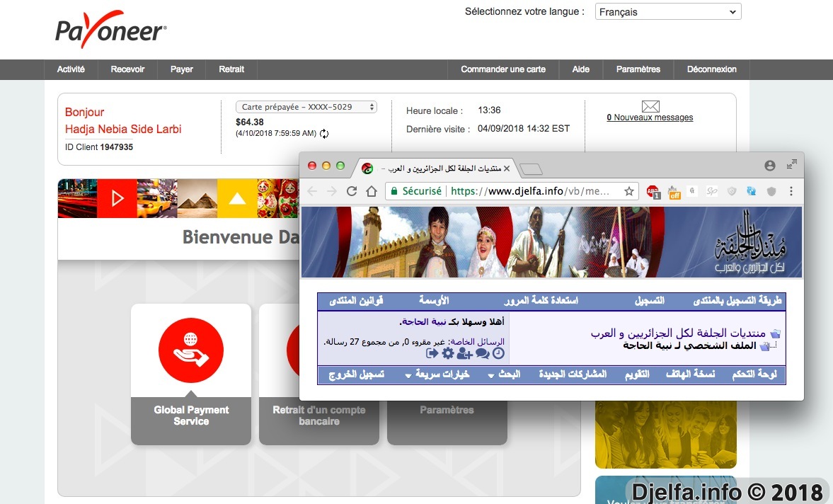Click the forward arrow in Chrome
The height and width of the screenshot is (504, 833).
click(331, 191)
